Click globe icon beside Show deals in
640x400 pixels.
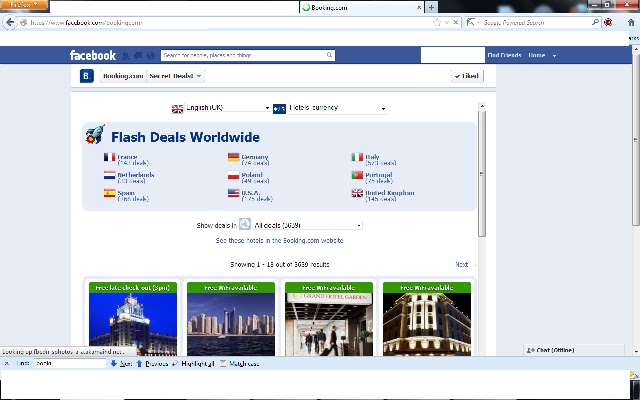tap(245, 224)
